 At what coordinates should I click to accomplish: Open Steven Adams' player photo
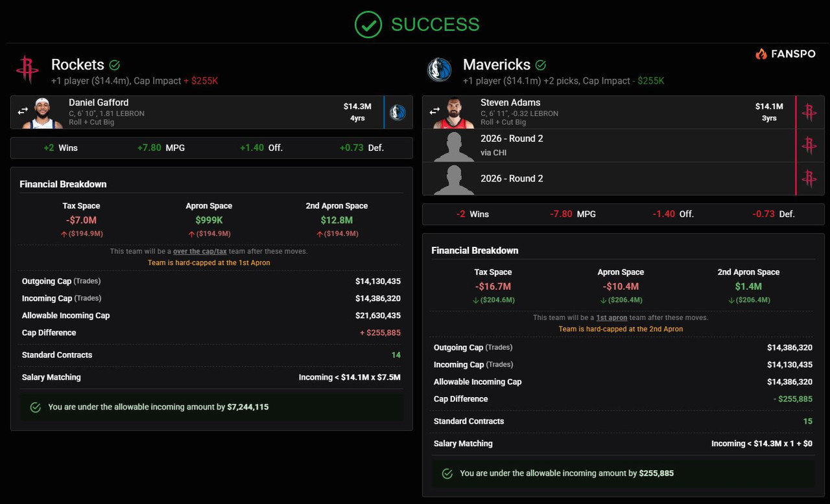click(454, 113)
